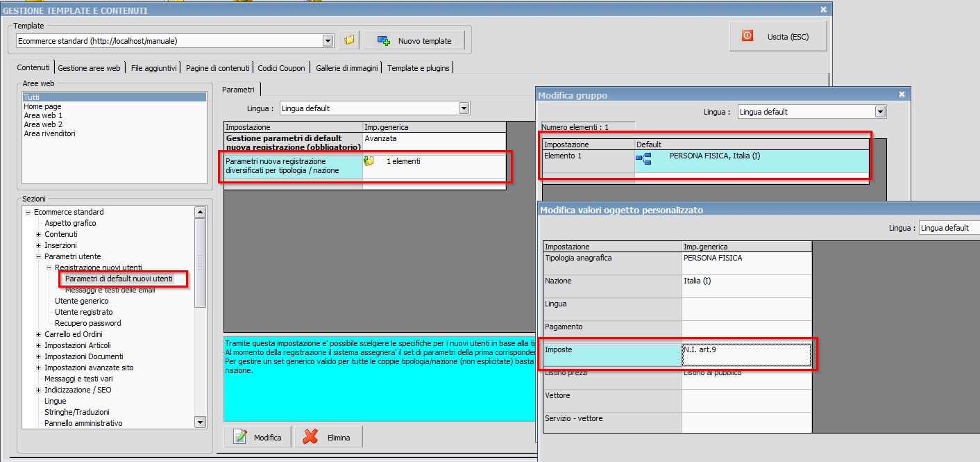
Task: Click the empty Vettore value cell
Action: 747,401
